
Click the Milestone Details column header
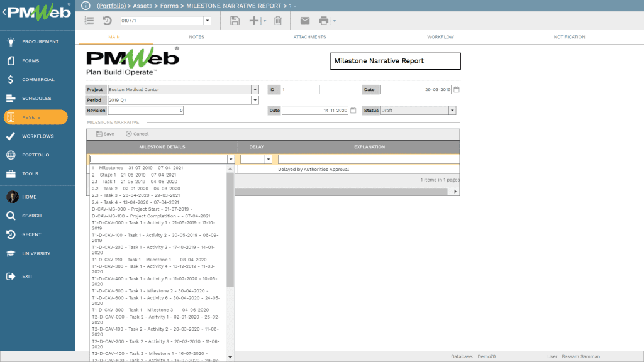tap(162, 147)
